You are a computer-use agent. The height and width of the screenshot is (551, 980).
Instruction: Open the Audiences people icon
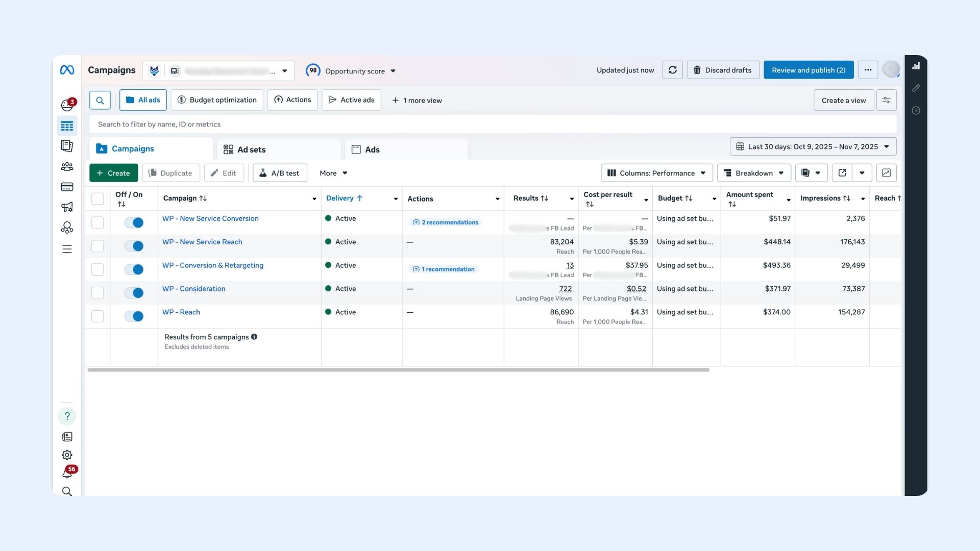[67, 166]
